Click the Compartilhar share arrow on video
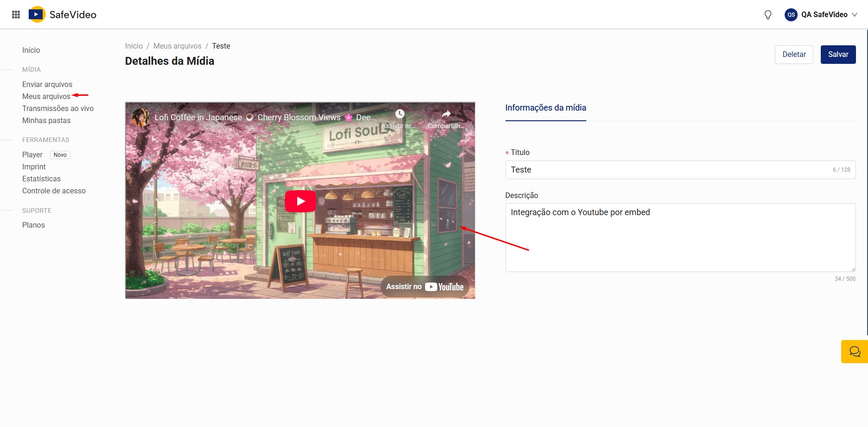868x427 pixels. (446, 114)
